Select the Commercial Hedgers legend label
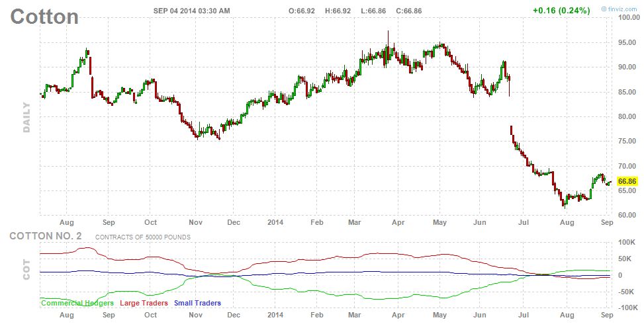This screenshot has height=330, width=644. tap(77, 303)
